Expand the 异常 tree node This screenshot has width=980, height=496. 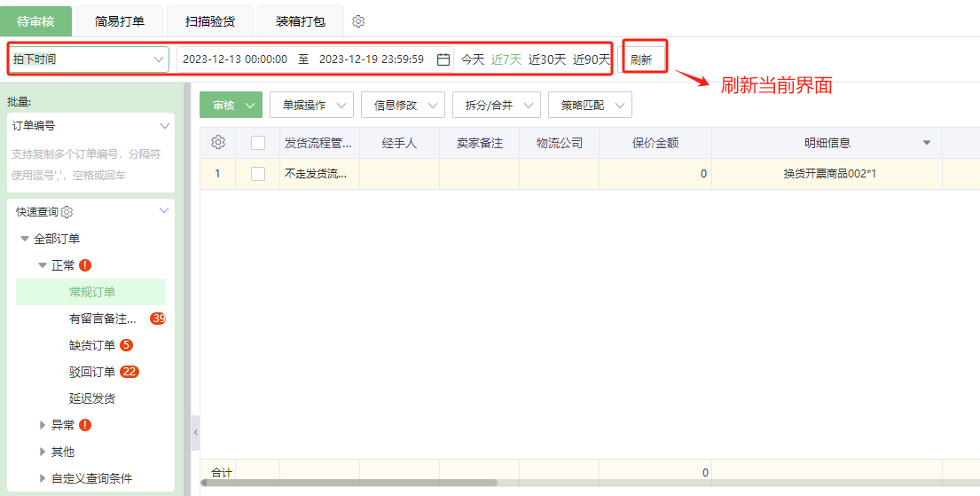point(43,425)
